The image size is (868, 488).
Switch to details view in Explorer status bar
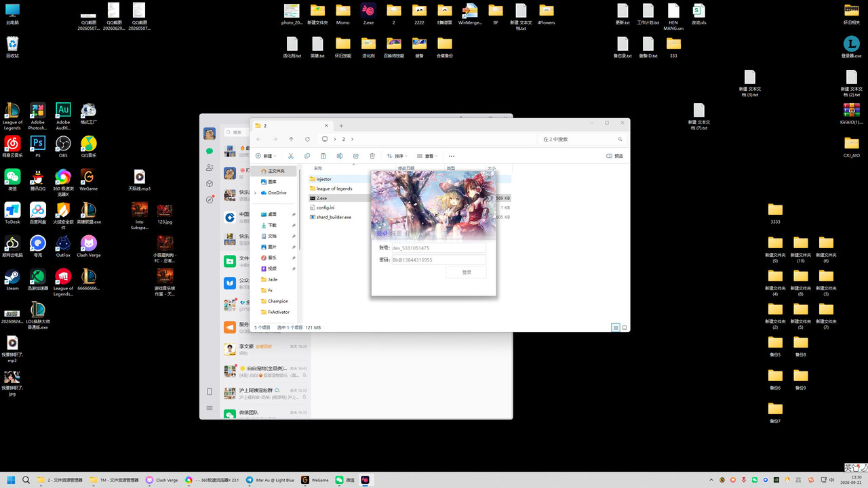coord(616,327)
